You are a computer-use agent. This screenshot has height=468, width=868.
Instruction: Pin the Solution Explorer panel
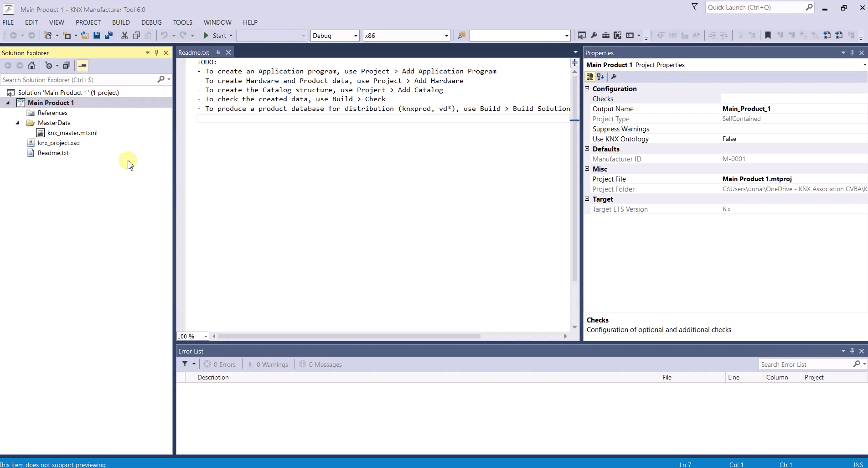point(156,53)
